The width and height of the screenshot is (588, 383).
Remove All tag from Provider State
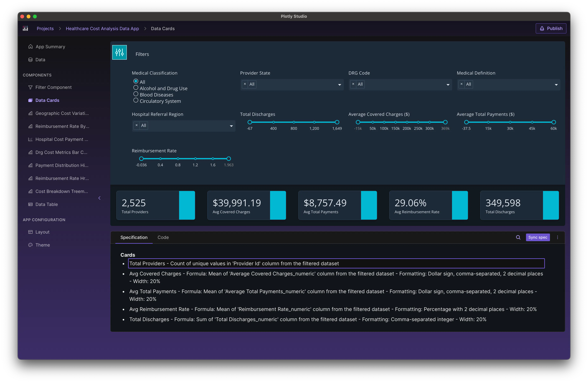[245, 84]
